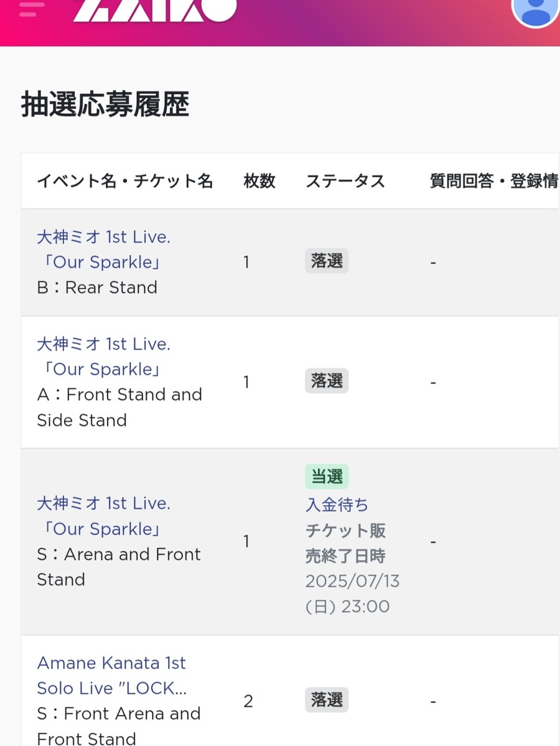
Task: Open the user profile avatar
Action: pyautogui.click(x=535, y=11)
